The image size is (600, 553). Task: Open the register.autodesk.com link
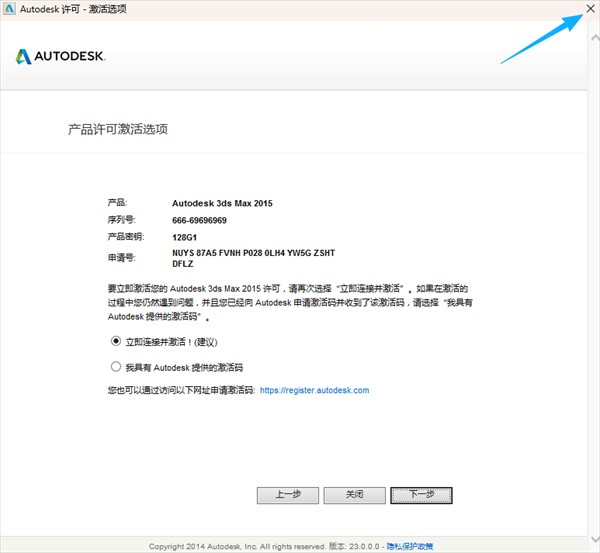tap(314, 390)
